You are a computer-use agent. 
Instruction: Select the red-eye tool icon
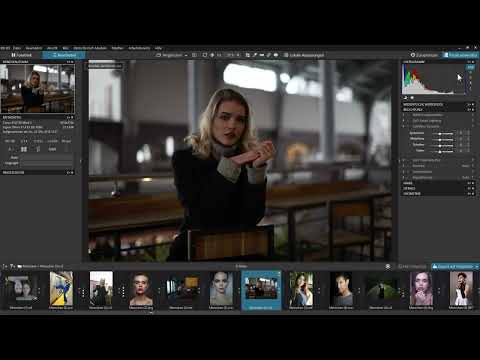276,55
